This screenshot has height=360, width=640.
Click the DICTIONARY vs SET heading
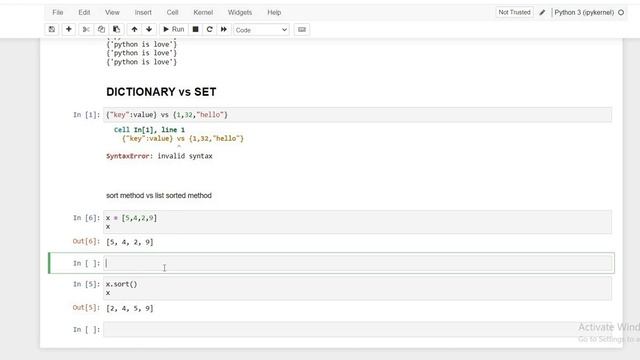click(161, 92)
